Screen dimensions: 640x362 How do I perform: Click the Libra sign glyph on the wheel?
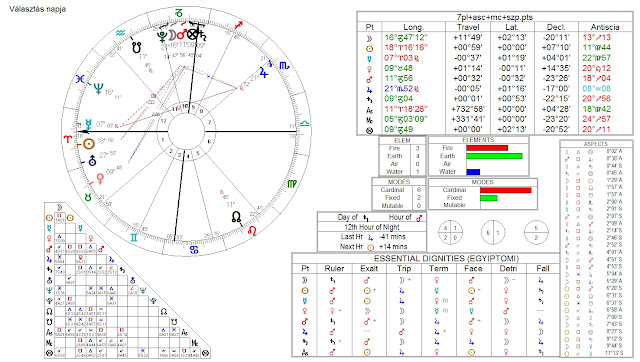(x=305, y=124)
